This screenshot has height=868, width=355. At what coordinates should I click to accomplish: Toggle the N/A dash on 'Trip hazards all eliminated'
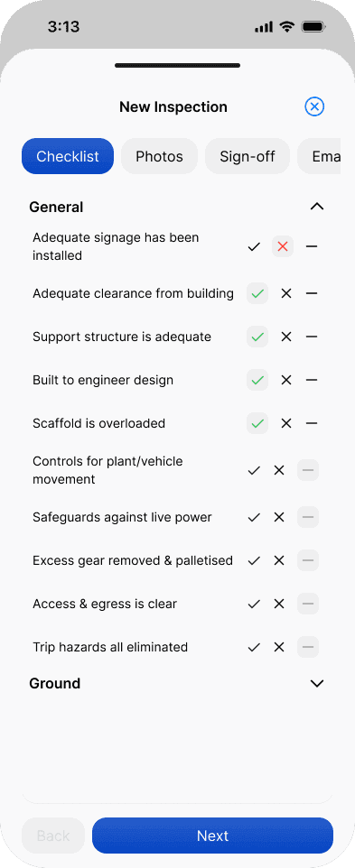coord(308,647)
